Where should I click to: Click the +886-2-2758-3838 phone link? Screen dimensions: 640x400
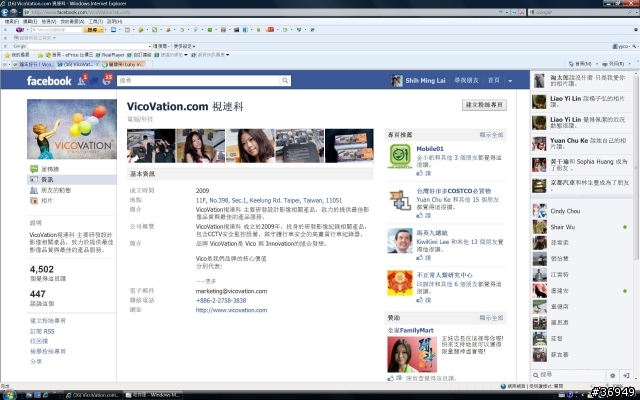click(221, 300)
